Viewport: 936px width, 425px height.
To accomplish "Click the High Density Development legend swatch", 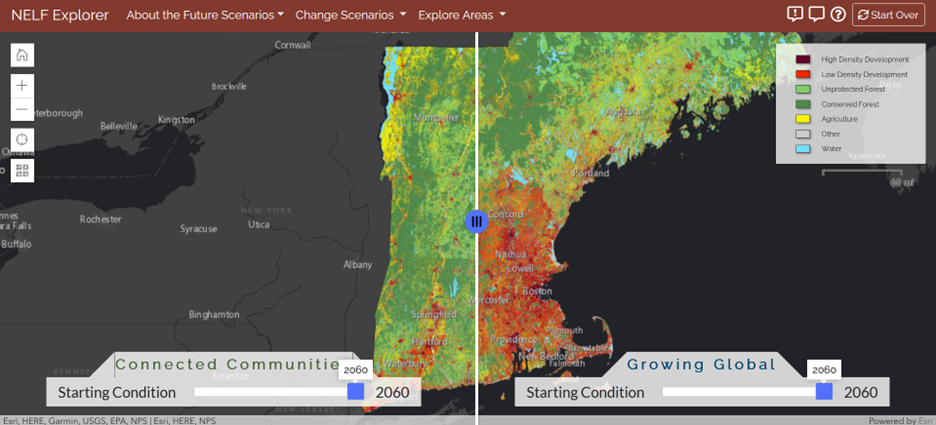I will 803,60.
